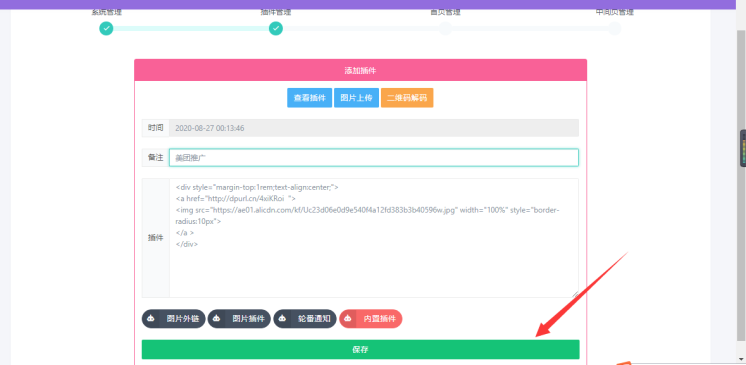Click the scrollbar down arrow
746x365 pixels.
(741, 360)
